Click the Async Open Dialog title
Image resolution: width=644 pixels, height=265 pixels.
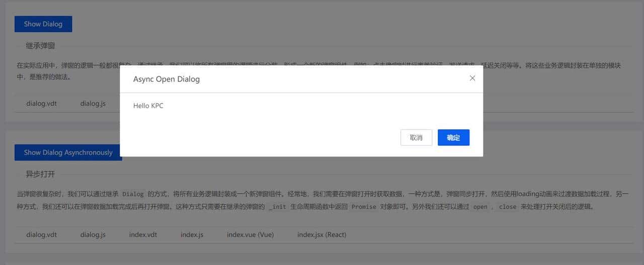click(x=167, y=79)
